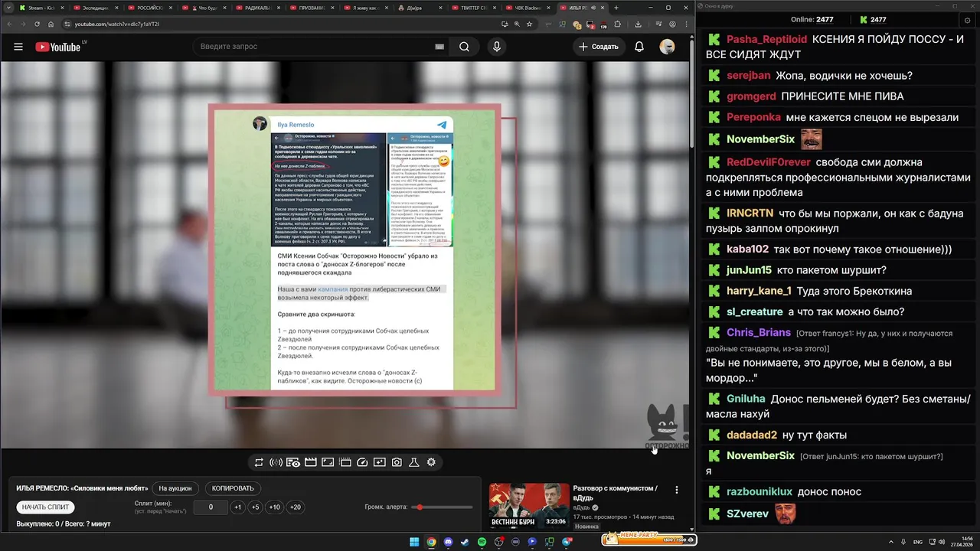Go to browser home page icon
The width and height of the screenshot is (980, 551).
pos(51,24)
